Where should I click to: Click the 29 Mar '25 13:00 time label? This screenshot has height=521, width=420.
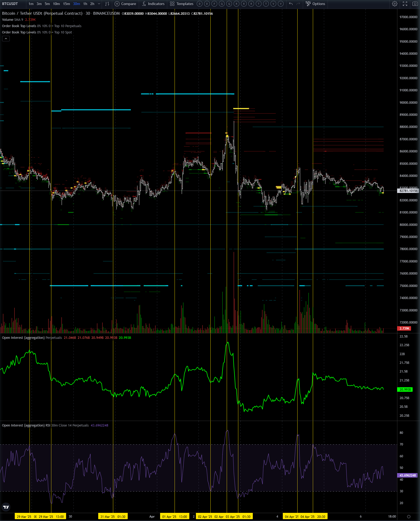(52, 517)
